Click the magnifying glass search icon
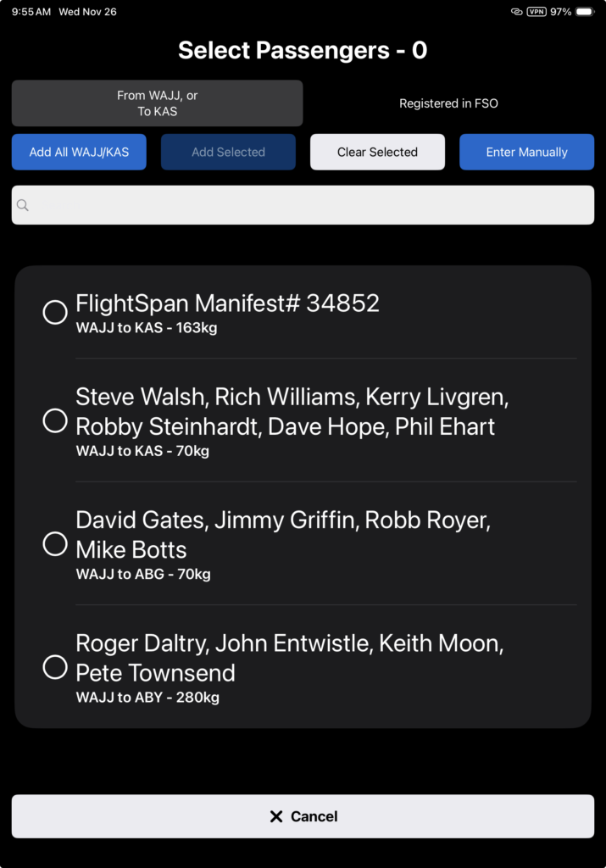Viewport: 606px width, 868px height. tap(23, 205)
